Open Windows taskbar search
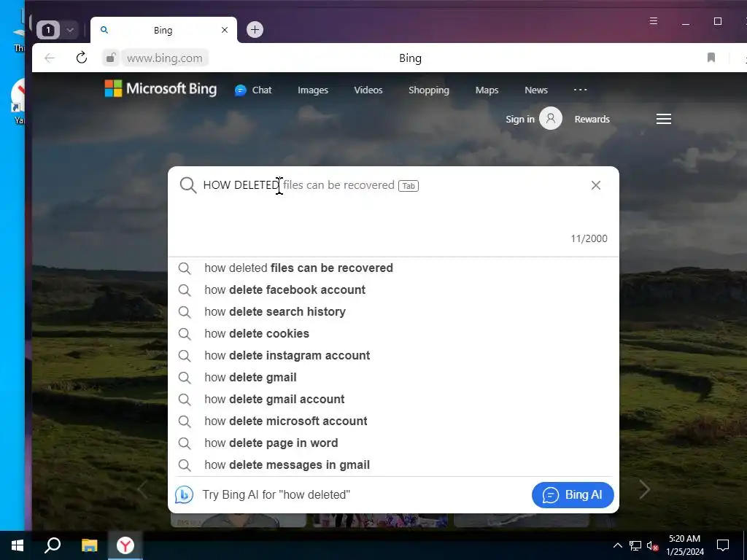747x560 pixels. (x=53, y=545)
